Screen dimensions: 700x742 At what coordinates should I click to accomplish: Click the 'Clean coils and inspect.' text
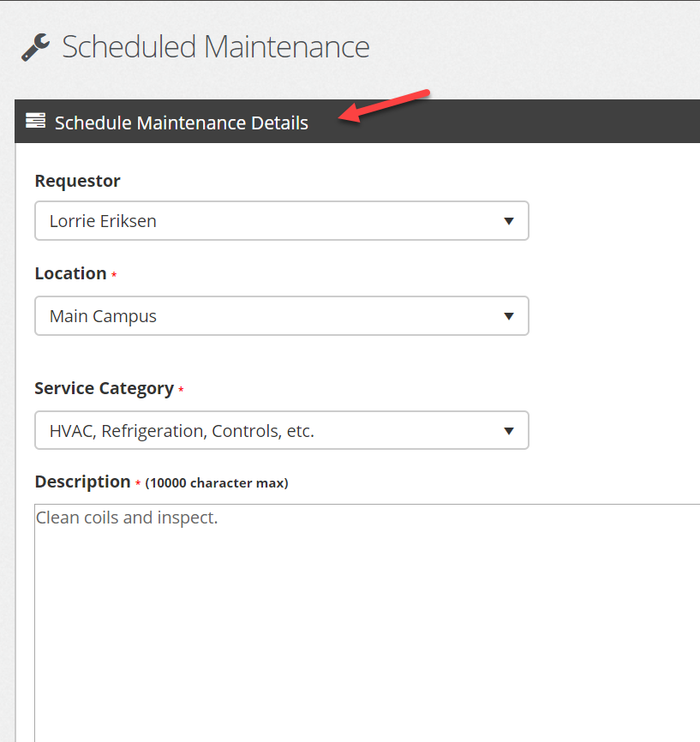127,518
